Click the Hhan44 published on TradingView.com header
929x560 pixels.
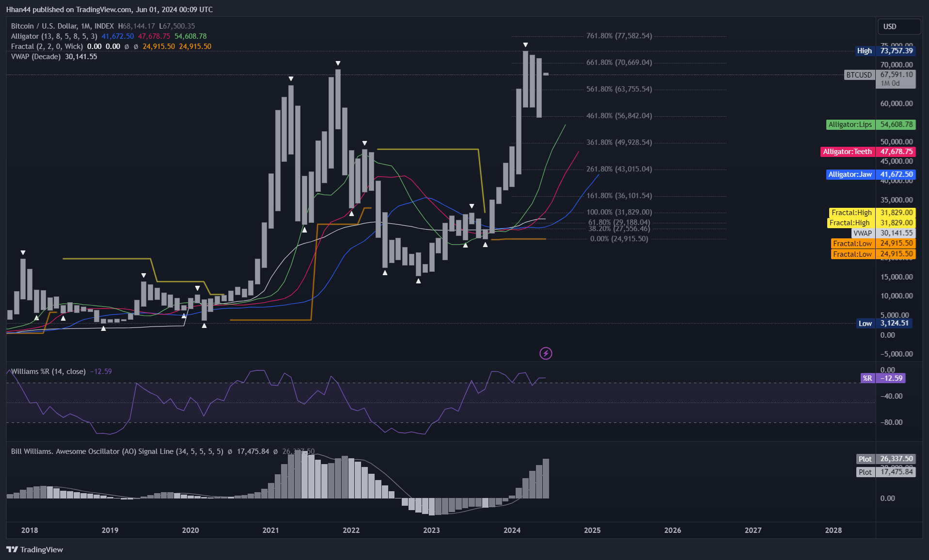(110, 10)
